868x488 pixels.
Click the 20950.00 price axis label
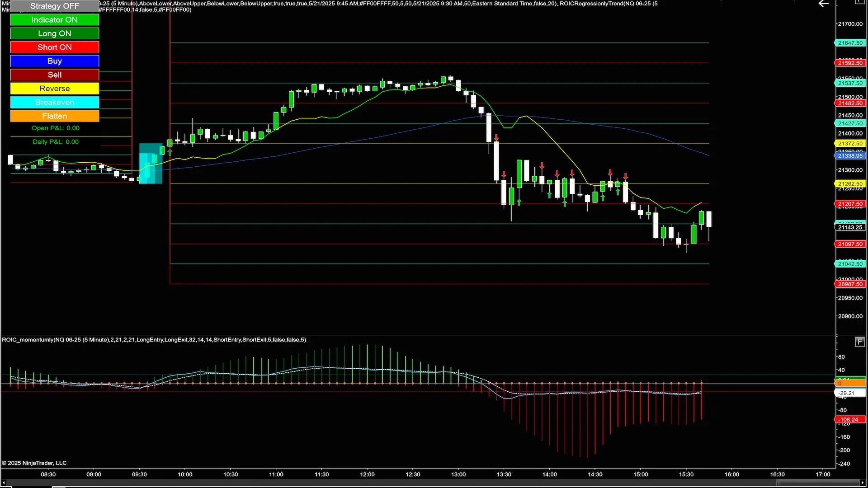coord(850,298)
